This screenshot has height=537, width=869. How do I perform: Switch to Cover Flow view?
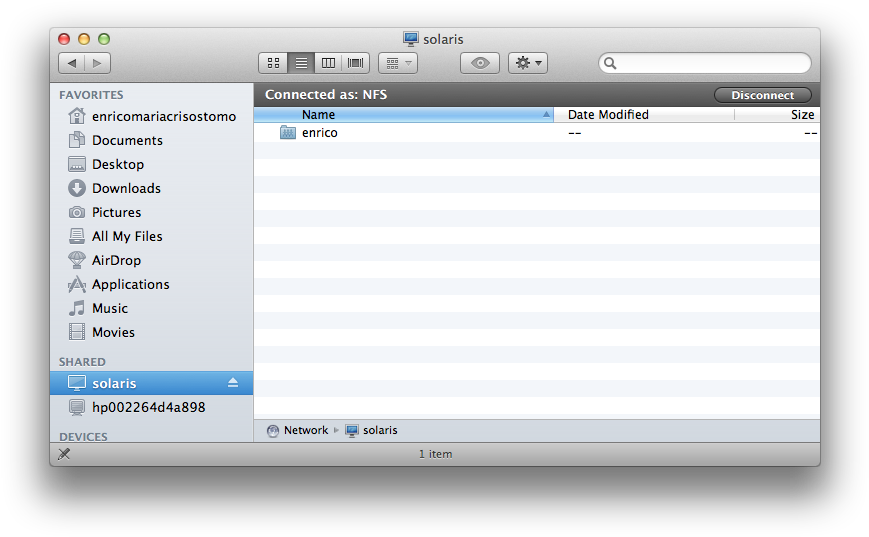[356, 63]
